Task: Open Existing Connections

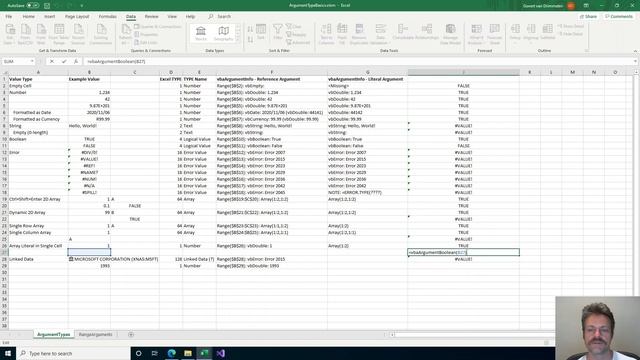Action: (x=101, y=34)
